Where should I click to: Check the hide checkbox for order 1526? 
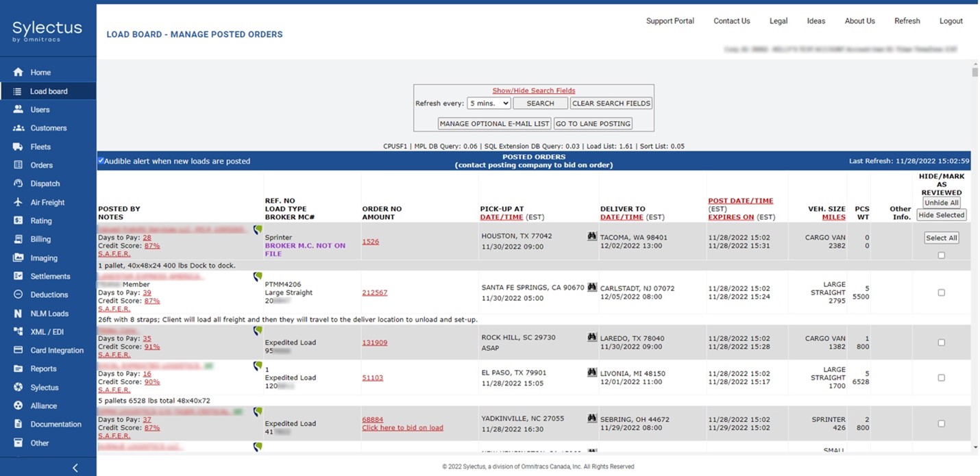[x=941, y=255]
